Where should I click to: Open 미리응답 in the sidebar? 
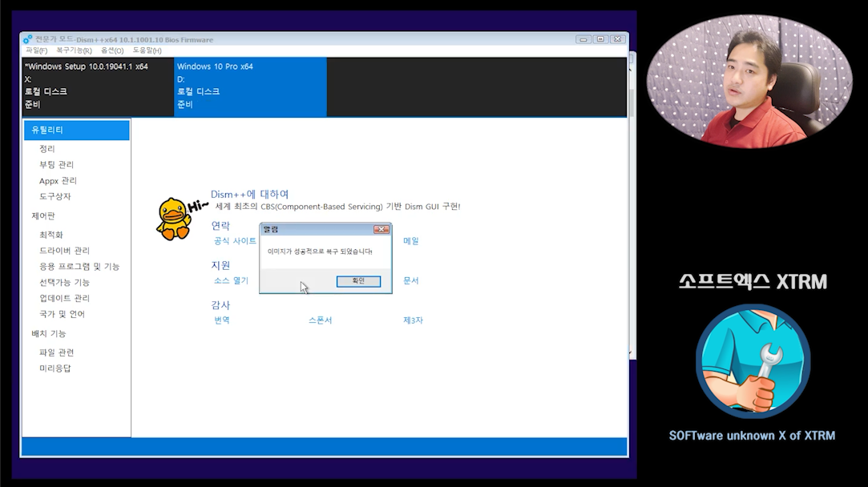55,368
